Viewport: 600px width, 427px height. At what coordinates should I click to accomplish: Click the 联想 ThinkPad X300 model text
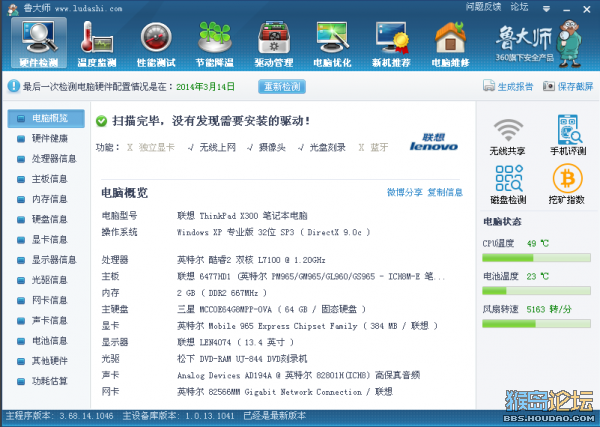pos(242,216)
